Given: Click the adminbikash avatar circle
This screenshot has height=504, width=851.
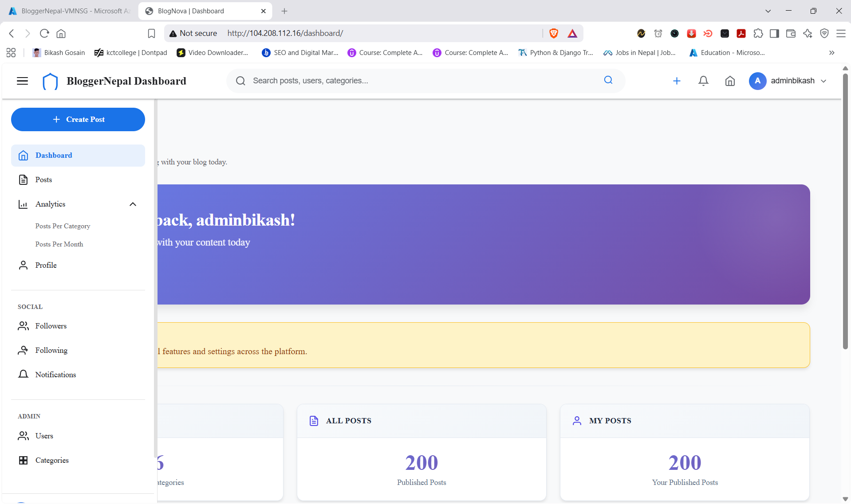Looking at the screenshot, I should pos(758,81).
